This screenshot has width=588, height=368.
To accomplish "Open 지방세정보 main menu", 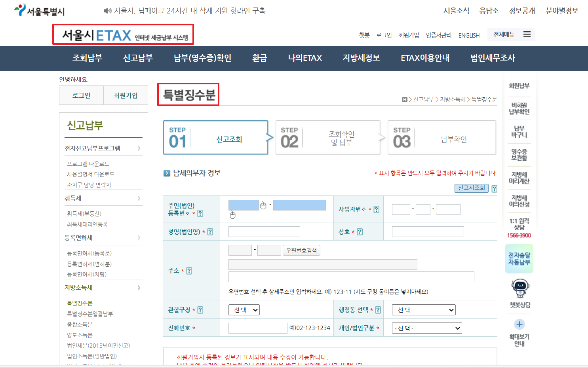I will [361, 58].
